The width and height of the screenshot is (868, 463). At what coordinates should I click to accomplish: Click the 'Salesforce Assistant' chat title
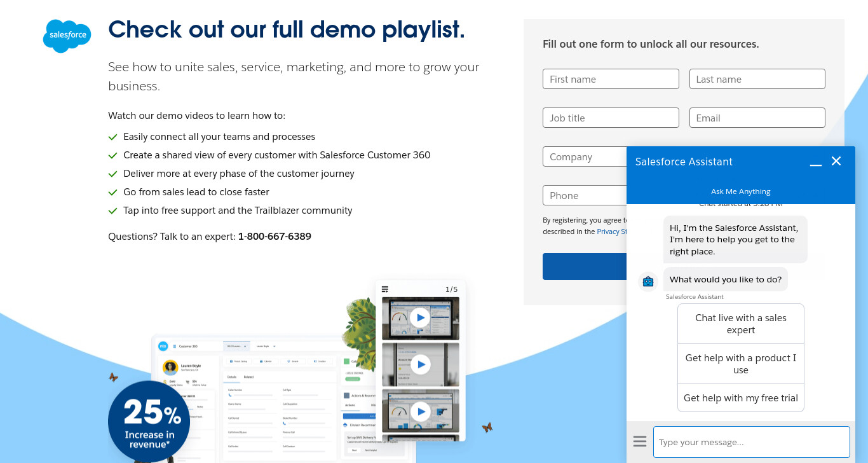click(684, 162)
